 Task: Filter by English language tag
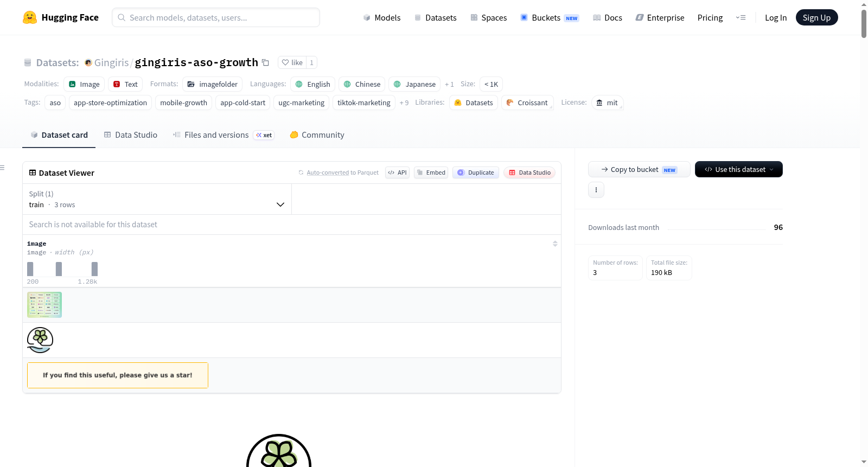[x=312, y=84]
